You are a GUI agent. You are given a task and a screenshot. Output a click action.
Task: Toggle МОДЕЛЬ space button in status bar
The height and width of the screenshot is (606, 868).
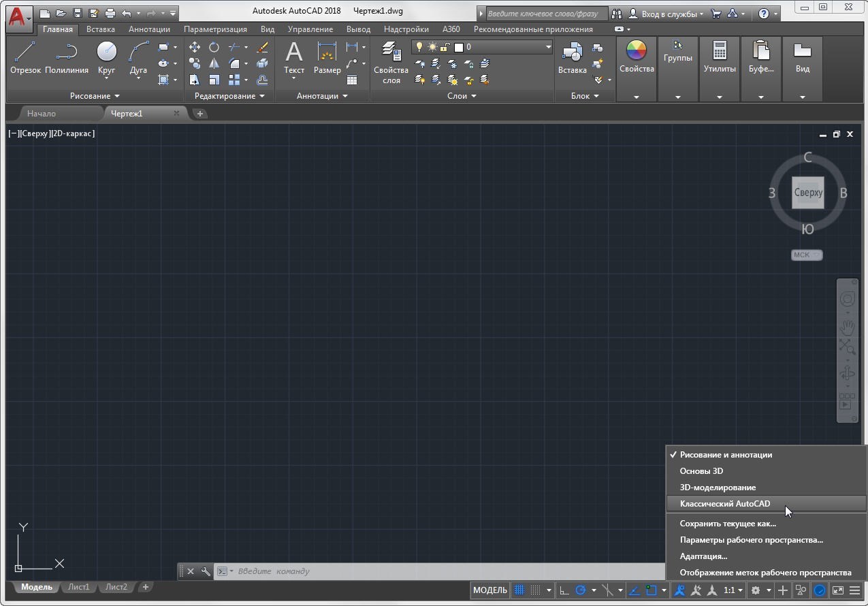pyautogui.click(x=489, y=590)
